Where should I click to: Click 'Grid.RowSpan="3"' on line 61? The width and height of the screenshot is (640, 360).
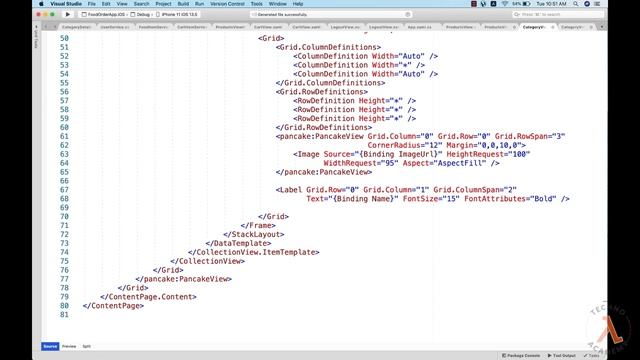pos(530,136)
